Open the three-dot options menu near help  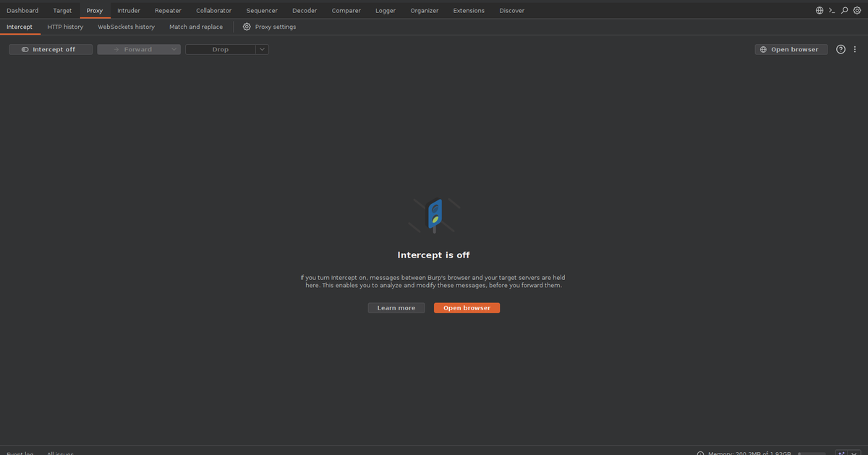[854, 49]
